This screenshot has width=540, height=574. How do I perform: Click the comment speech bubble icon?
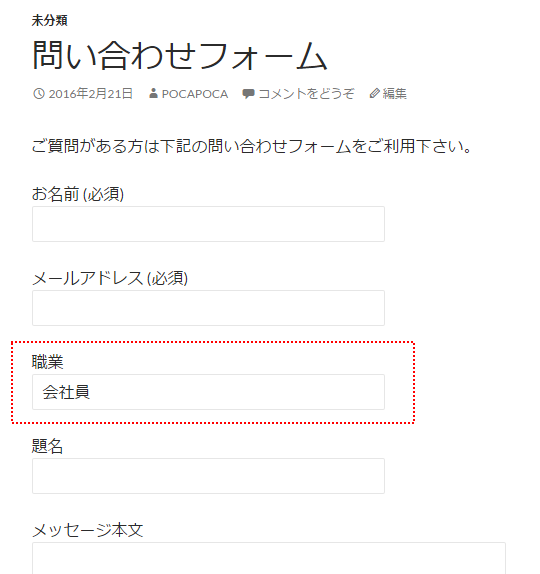[248, 94]
